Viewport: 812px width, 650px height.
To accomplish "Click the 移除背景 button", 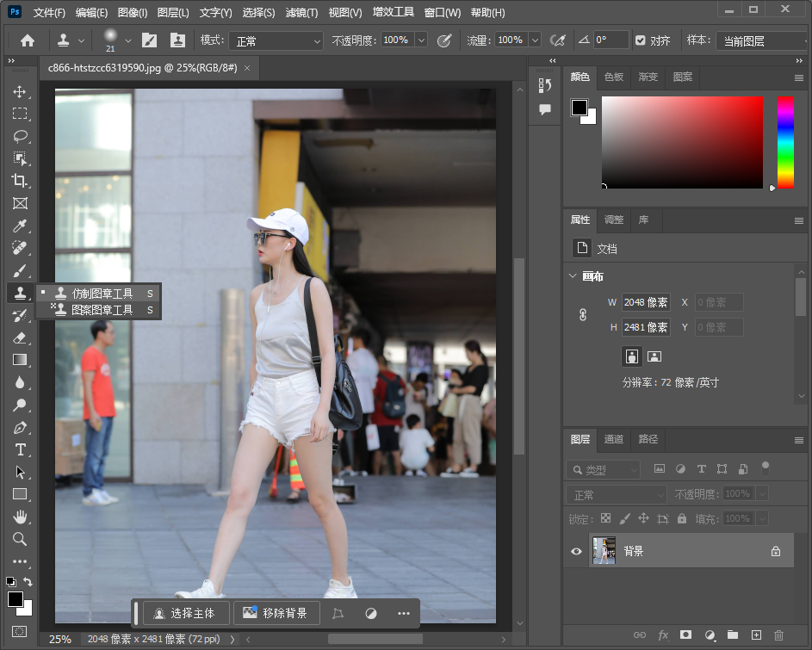I will pos(276,613).
